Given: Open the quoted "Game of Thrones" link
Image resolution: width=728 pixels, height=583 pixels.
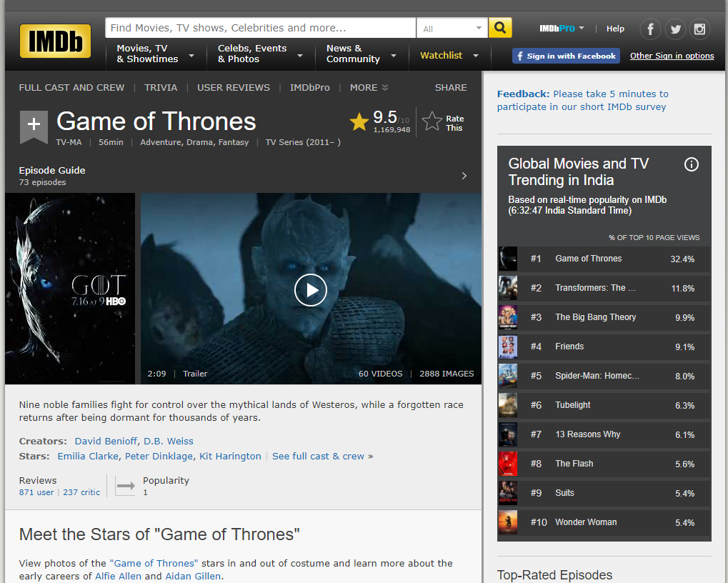Looking at the screenshot, I should tap(154, 563).
